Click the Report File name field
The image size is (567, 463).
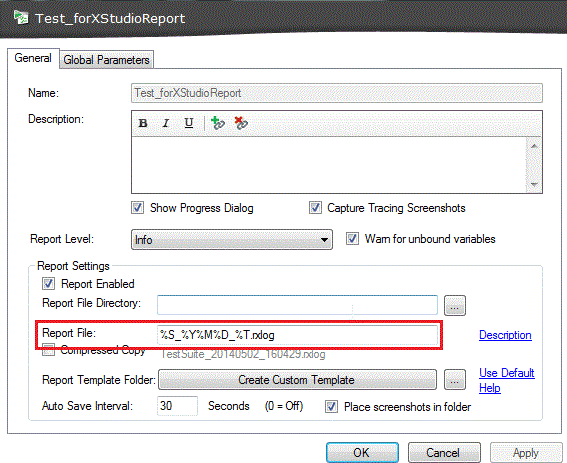(x=297, y=335)
